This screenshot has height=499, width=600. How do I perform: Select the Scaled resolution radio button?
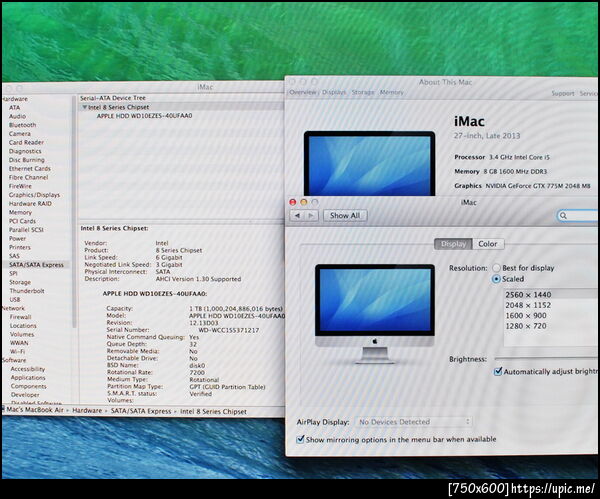(496, 279)
